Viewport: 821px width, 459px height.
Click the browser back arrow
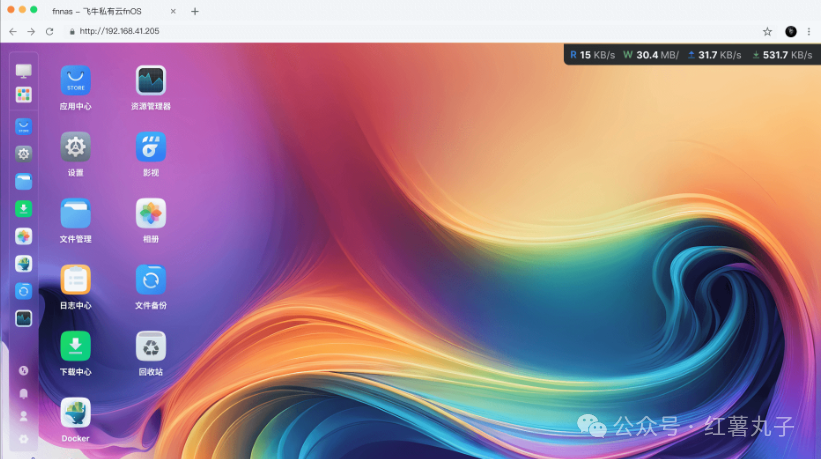pos(13,31)
